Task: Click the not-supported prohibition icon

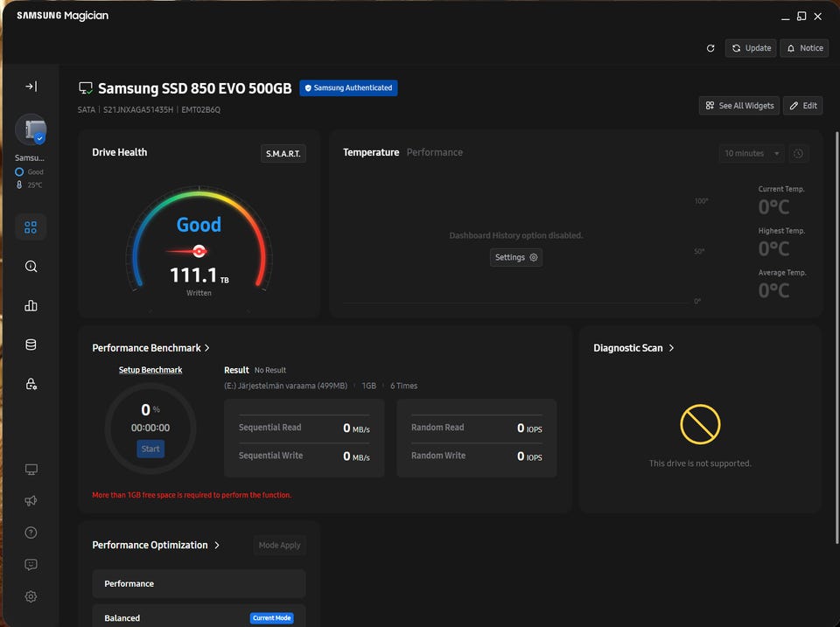Action: tap(700, 424)
